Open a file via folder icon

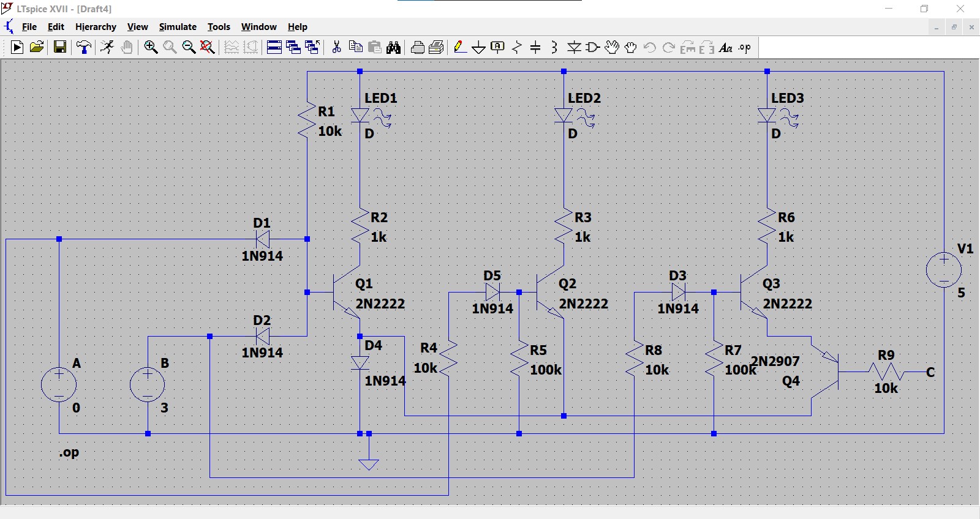click(x=37, y=47)
